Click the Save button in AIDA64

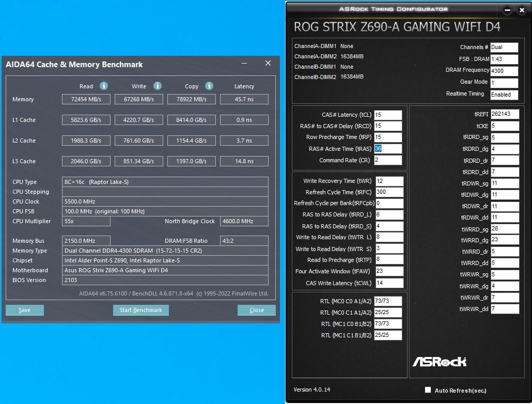pyautogui.click(x=25, y=310)
